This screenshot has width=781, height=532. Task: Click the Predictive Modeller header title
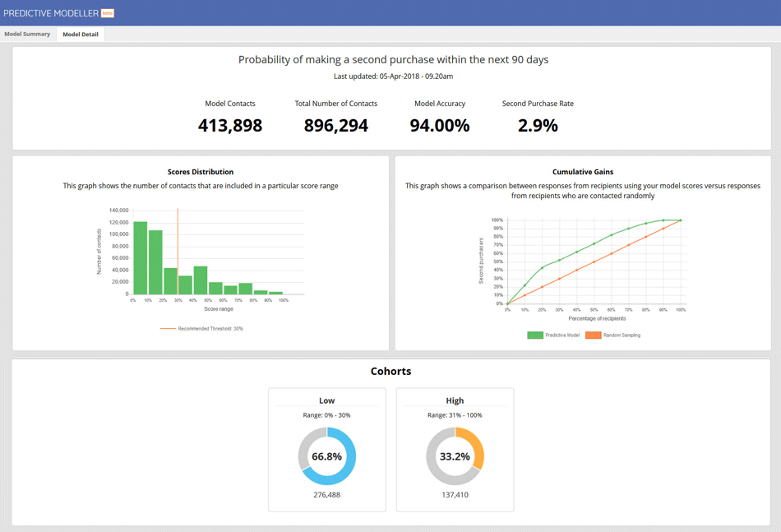click(x=50, y=13)
